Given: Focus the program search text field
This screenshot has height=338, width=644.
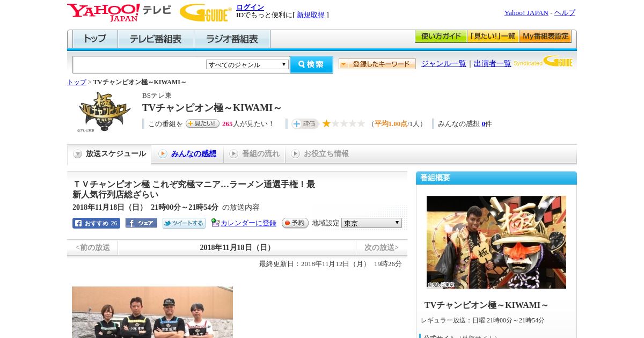Looking at the screenshot, I should [140, 64].
